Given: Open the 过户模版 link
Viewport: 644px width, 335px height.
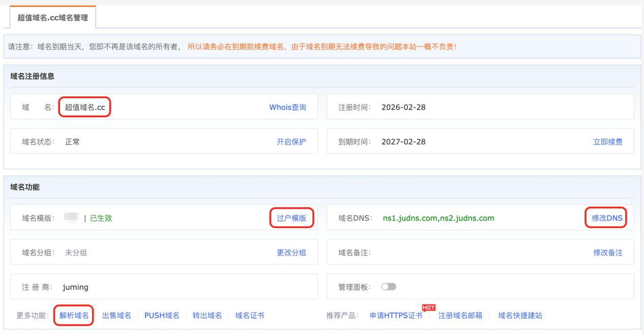Looking at the screenshot, I should point(291,218).
